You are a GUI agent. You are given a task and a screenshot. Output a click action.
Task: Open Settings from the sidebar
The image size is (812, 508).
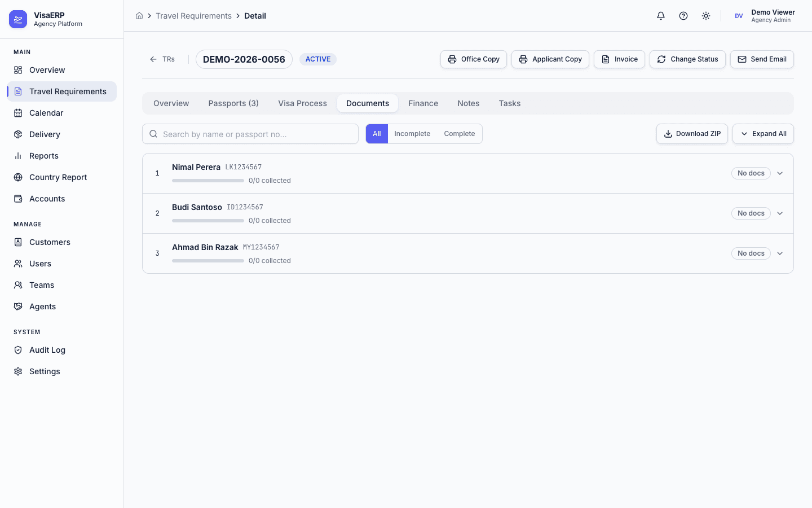[45, 371]
